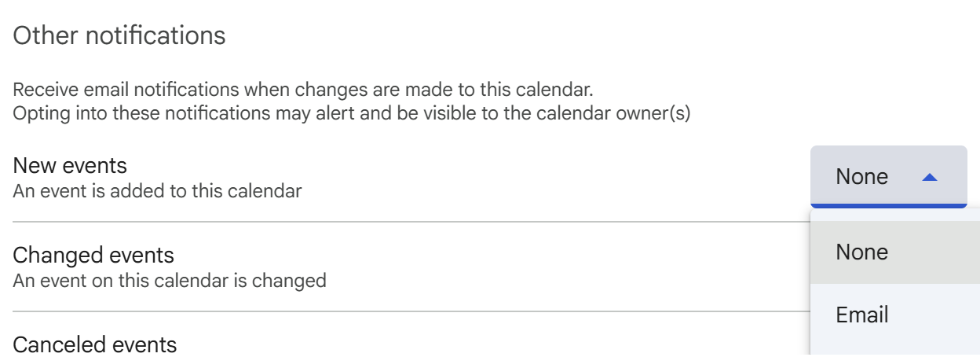This screenshot has height=357, width=980.
Task: Click the Other notifications heading
Action: coord(119,35)
